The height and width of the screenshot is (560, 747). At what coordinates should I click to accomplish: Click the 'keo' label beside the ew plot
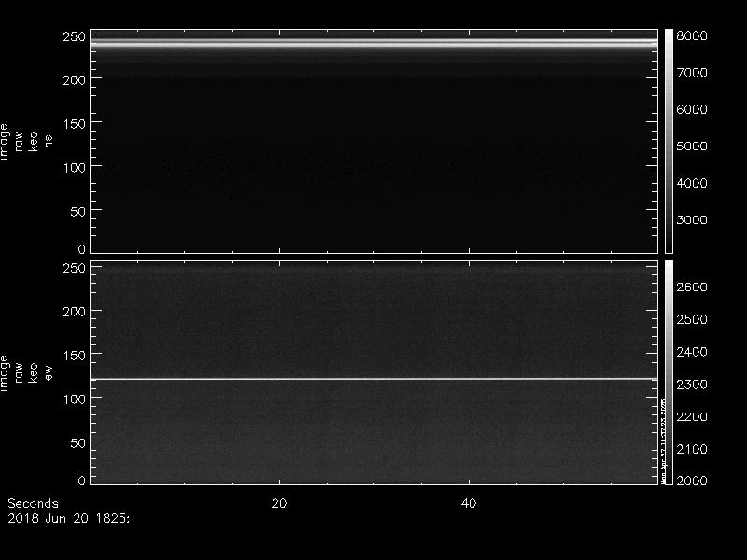pos(34,372)
